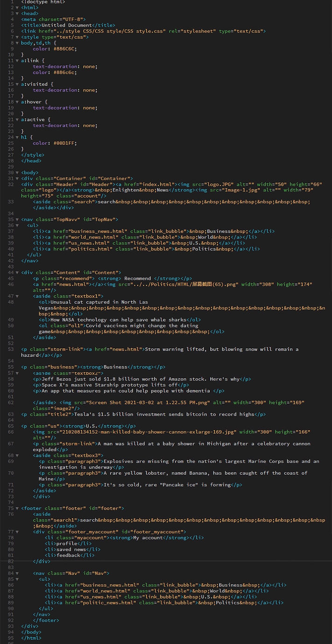The image size is (332, 644).
Task: Collapse the textbox3 aside on line 68
Action: tap(17, 456)
